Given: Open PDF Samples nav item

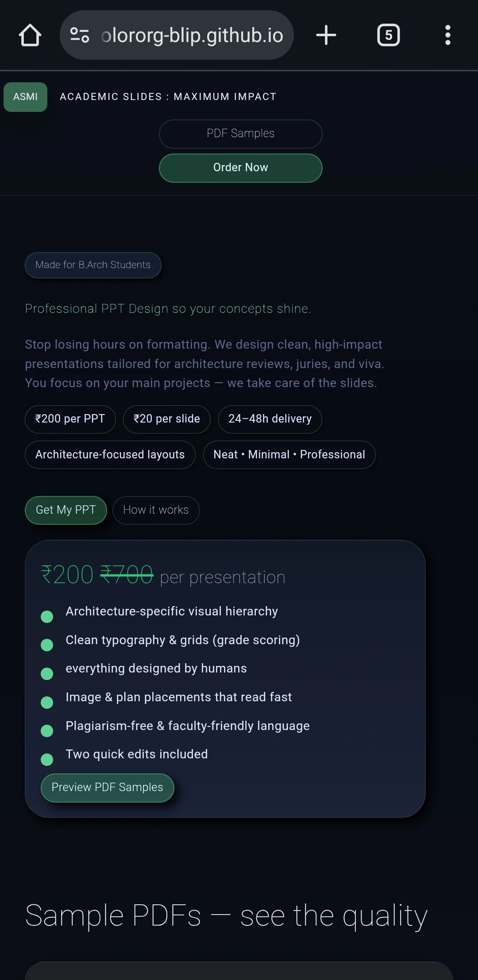Looking at the screenshot, I should [240, 134].
